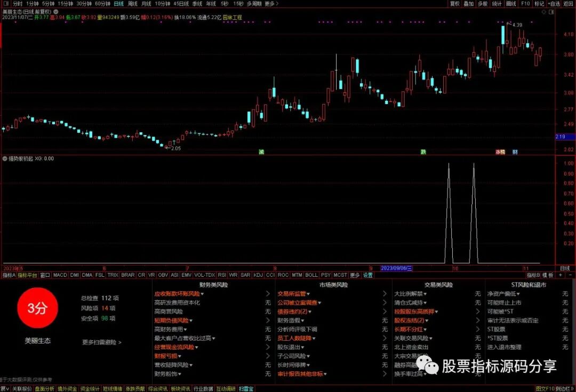Select the 5分钟 period
Screen dimensions: 576x392
pyautogui.click(x=48, y=4)
